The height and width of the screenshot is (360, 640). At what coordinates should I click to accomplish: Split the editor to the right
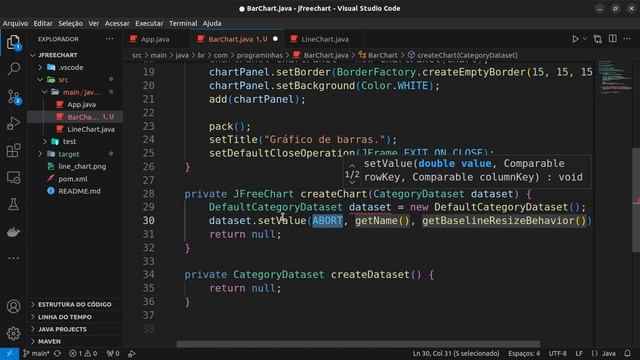pyautogui.click(x=613, y=39)
